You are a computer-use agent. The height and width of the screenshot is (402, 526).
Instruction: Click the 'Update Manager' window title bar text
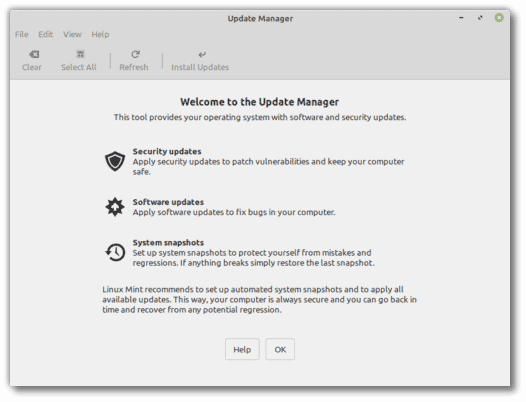pyautogui.click(x=260, y=18)
